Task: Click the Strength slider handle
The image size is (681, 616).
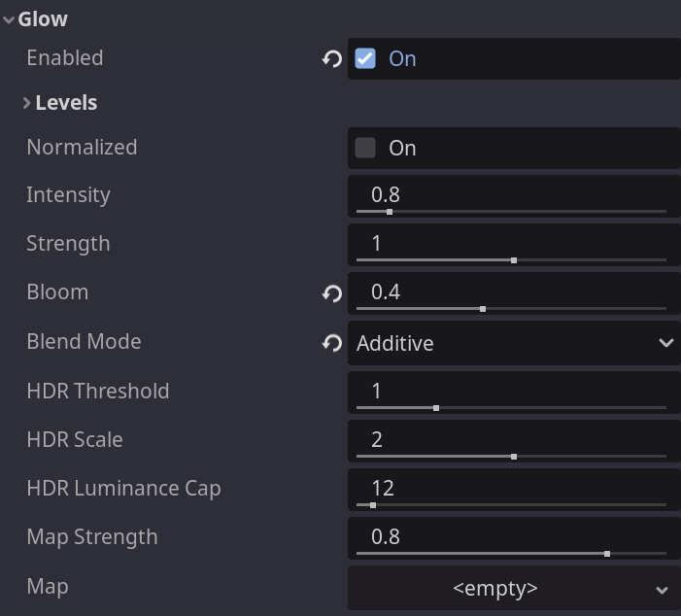Action: (x=513, y=260)
